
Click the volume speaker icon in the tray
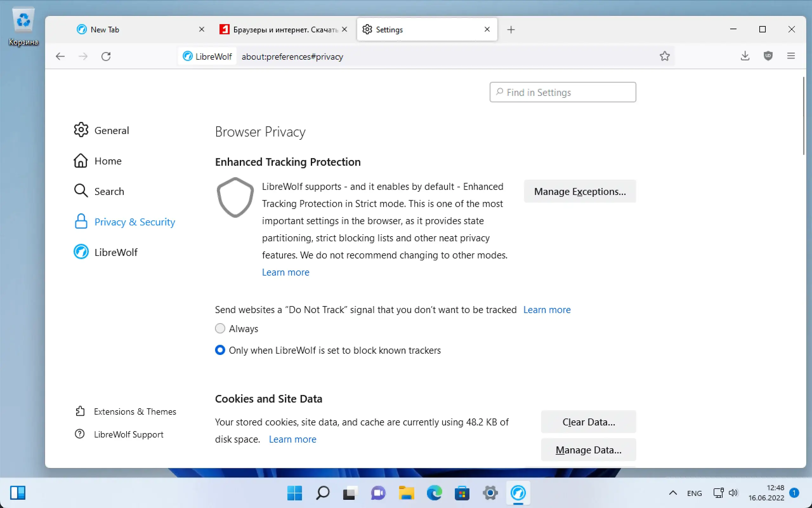[733, 493]
